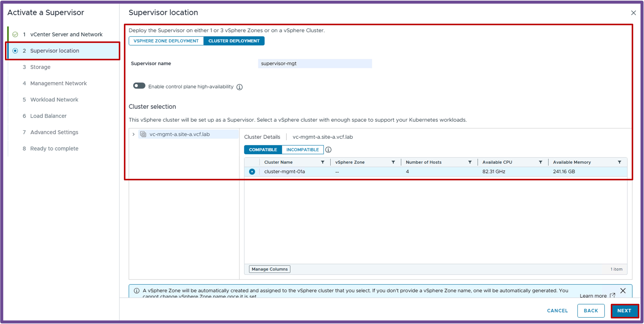The width and height of the screenshot is (644, 324).
Task: Click the Cluster Name column header
Action: [278, 162]
